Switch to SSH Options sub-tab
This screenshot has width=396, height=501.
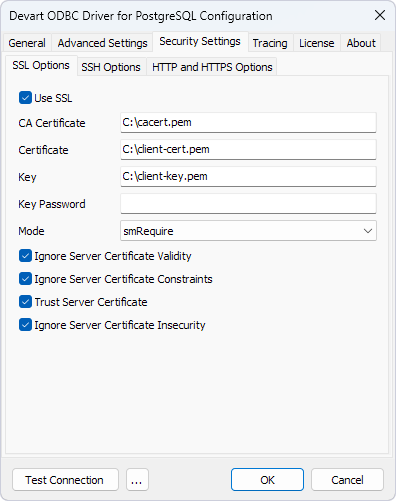[111, 67]
